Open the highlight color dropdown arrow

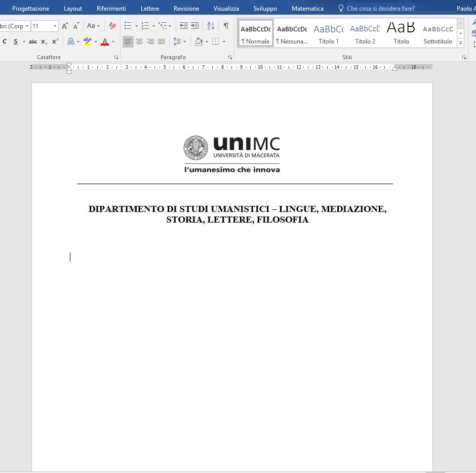(96, 41)
